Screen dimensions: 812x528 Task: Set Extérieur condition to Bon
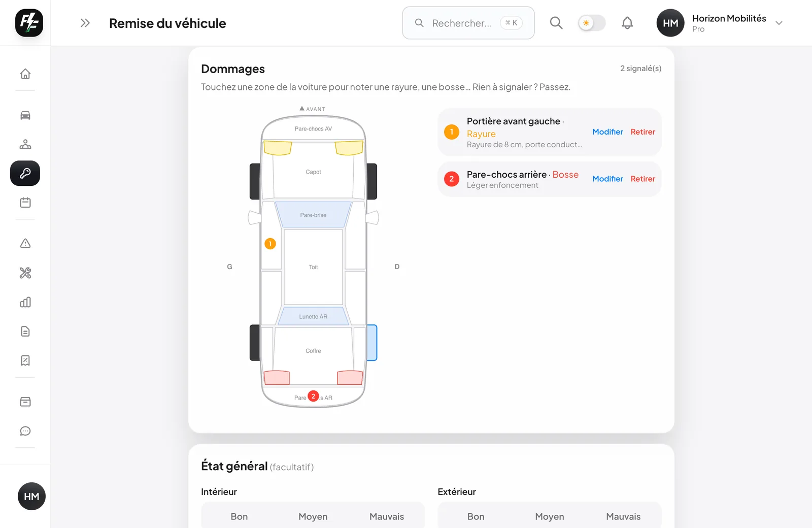coord(476,516)
